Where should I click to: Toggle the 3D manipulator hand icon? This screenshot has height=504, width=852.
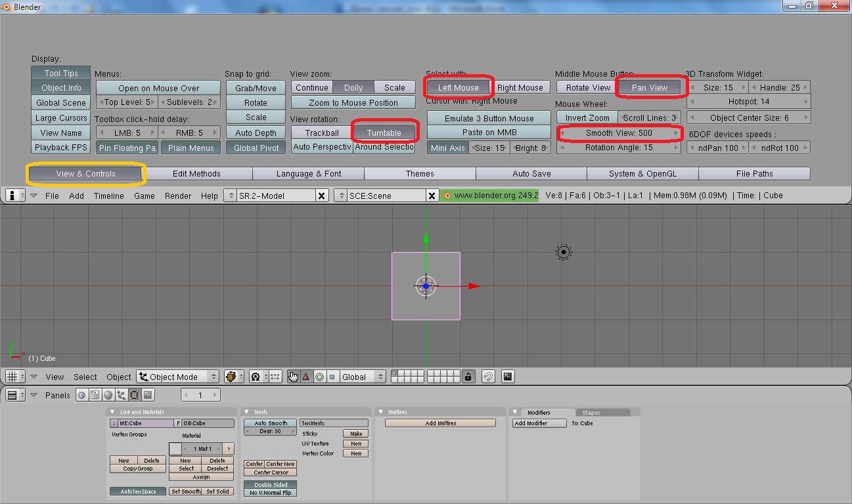click(x=293, y=377)
